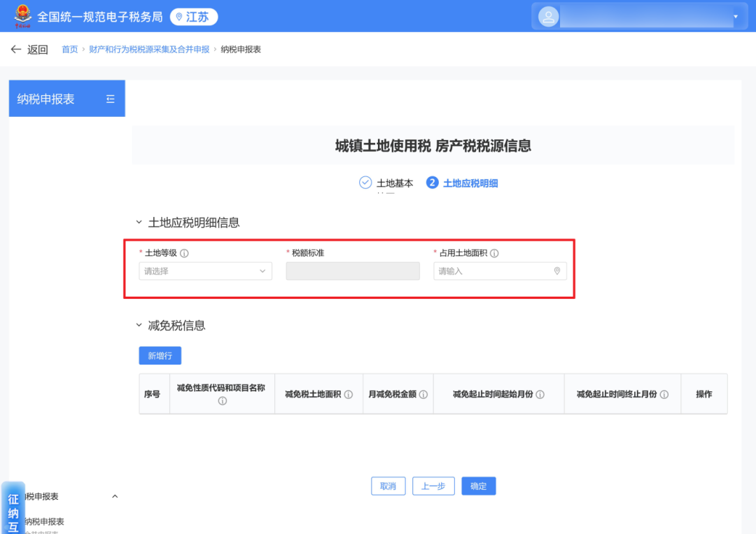Image resolution: width=756 pixels, height=534 pixels.
Task: Collapse the 土地应税明细信息 section
Action: click(x=139, y=222)
